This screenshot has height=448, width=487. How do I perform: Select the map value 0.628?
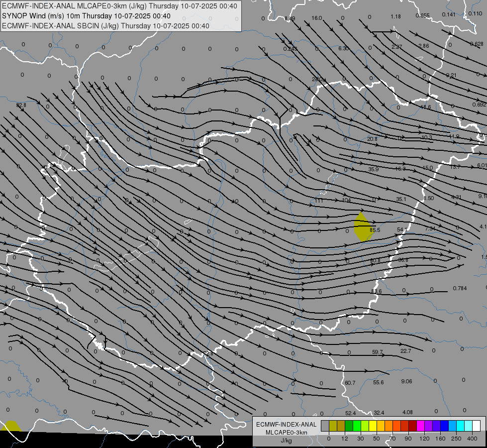coord(477,44)
